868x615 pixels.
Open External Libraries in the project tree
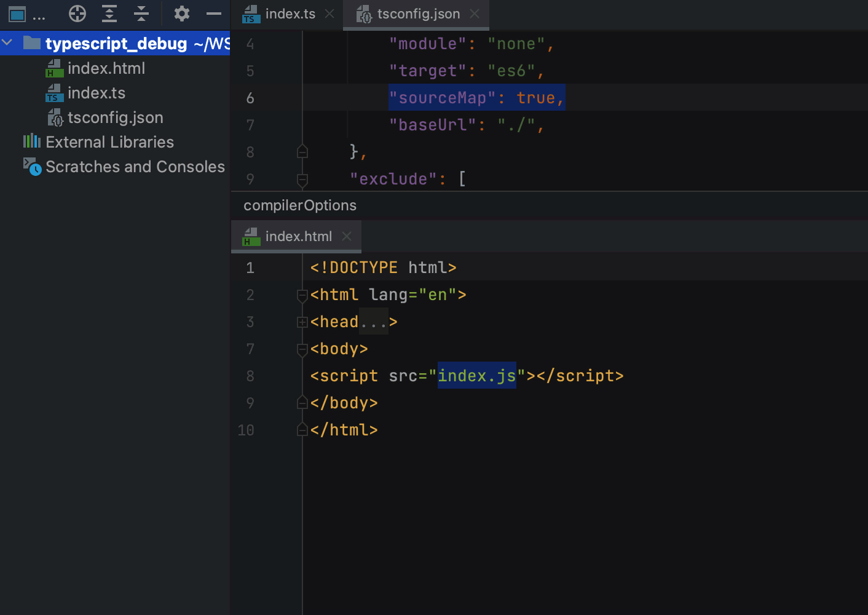click(x=109, y=141)
